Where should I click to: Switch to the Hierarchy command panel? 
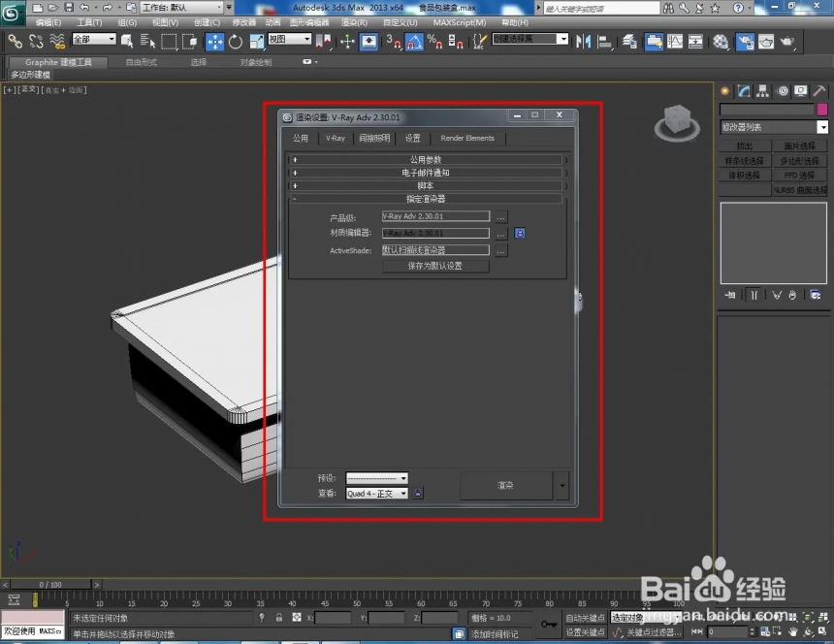point(763,91)
